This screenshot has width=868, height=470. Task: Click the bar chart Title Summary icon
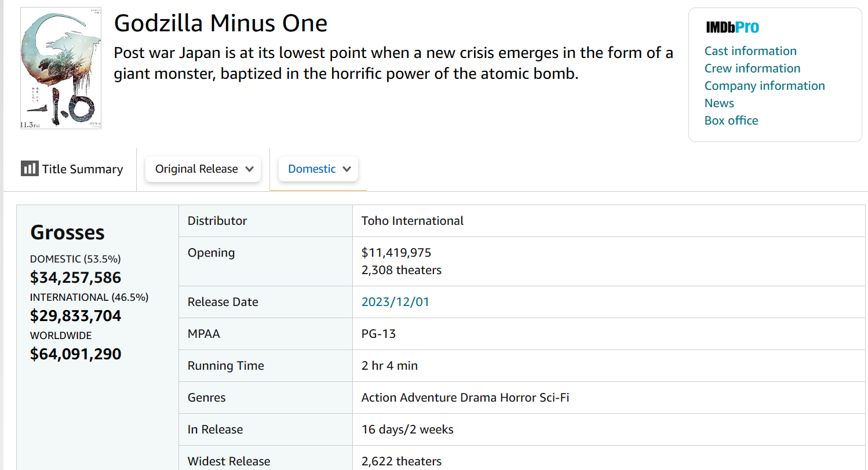point(30,169)
